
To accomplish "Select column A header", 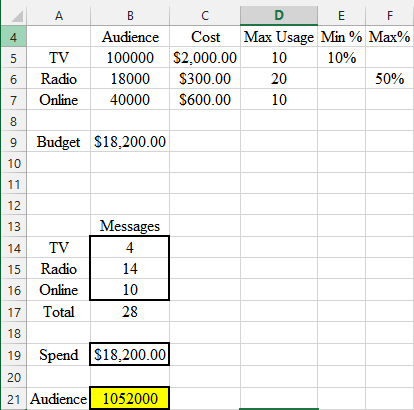I will [x=59, y=16].
